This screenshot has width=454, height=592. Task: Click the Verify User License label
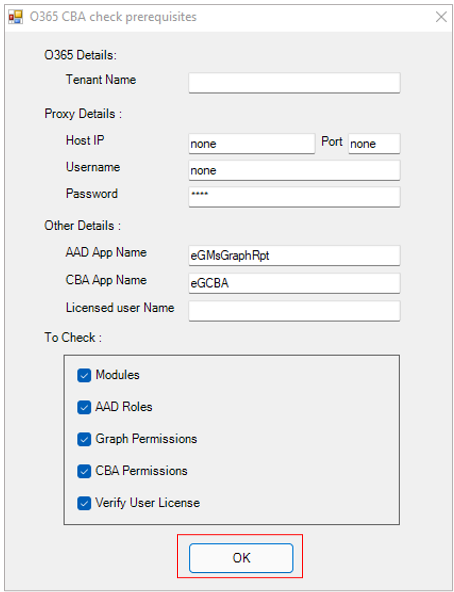(147, 503)
